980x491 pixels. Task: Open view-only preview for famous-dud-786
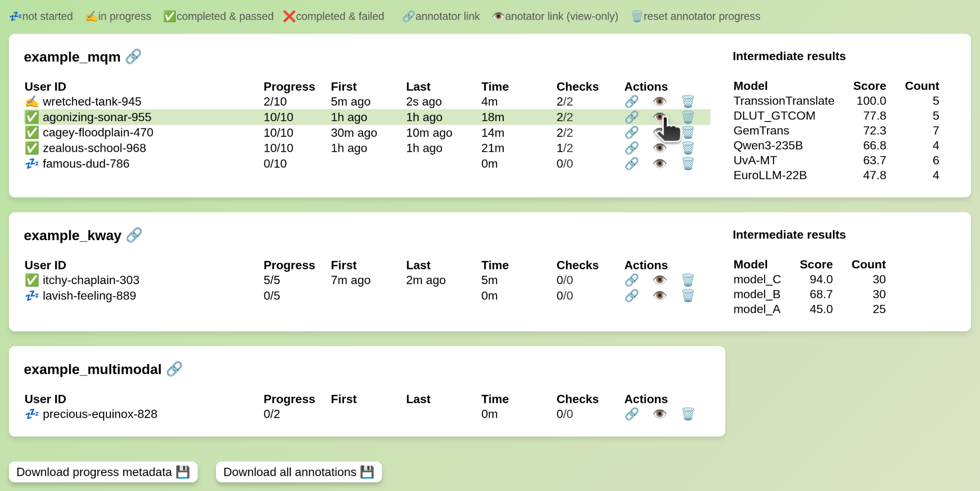coord(660,164)
